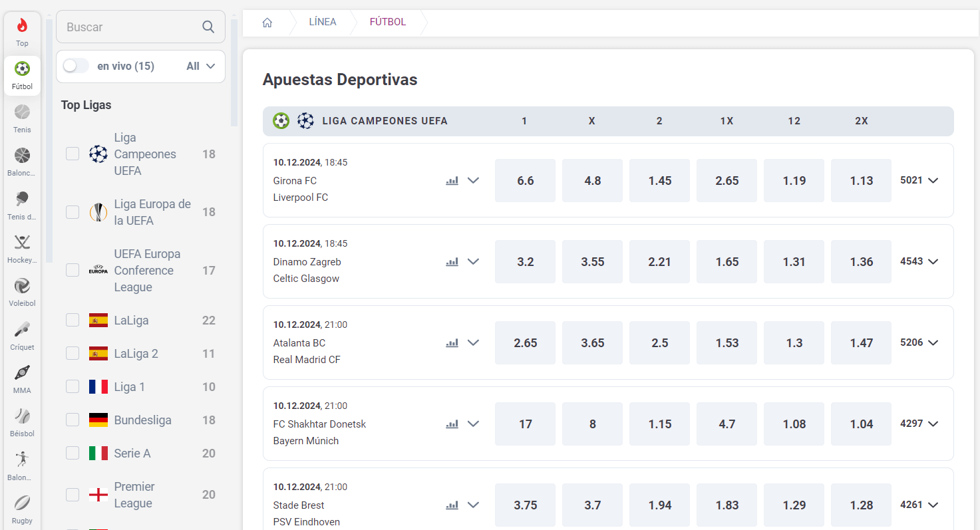This screenshot has width=980, height=530.
Task: Bet on Liverpool win at 1.45
Action: point(659,180)
